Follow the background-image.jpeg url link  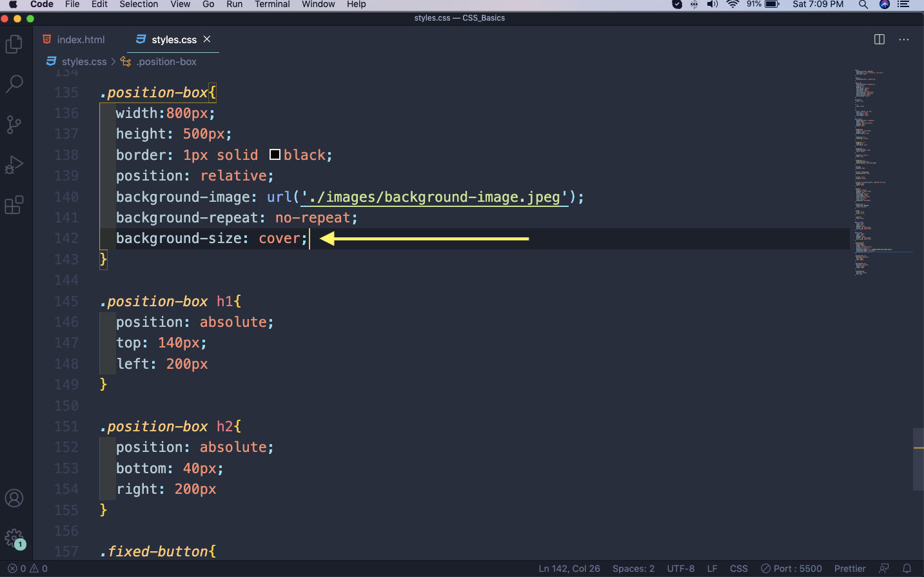[435, 197]
